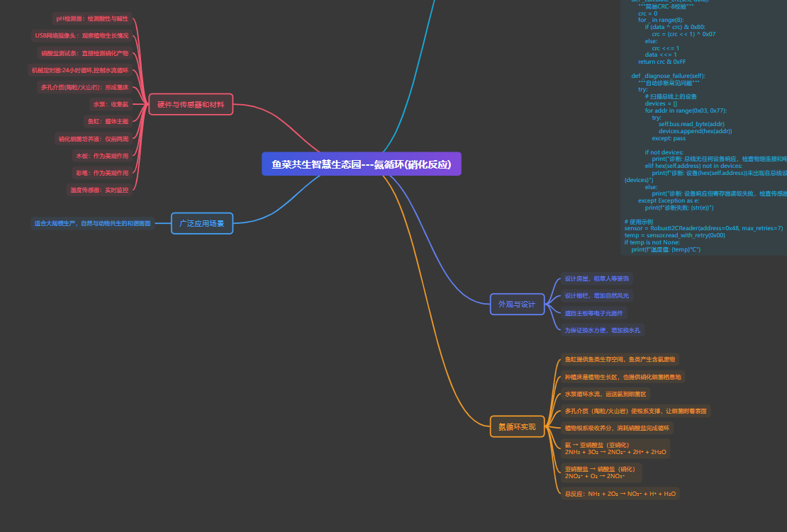
Task: Select the pH检测器 leaf node
Action: (x=92, y=18)
